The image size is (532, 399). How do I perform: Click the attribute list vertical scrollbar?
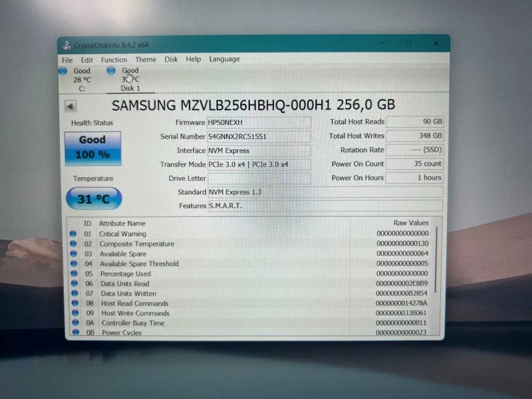click(x=436, y=259)
